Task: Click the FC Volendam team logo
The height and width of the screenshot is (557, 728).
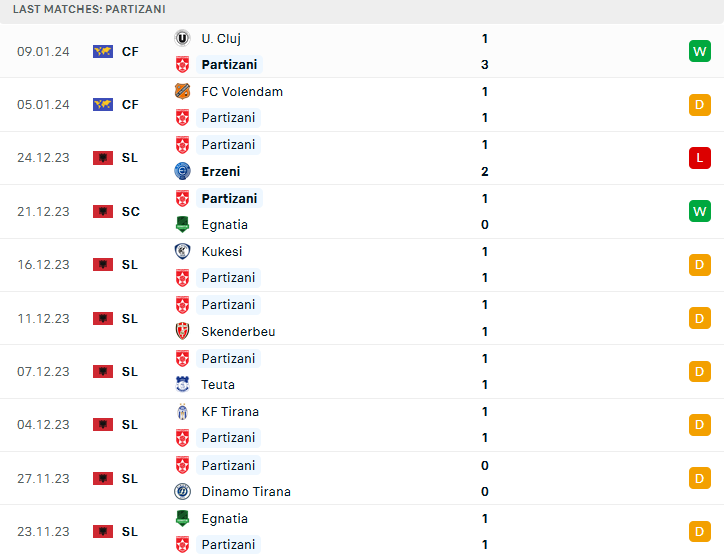Action: tap(182, 91)
